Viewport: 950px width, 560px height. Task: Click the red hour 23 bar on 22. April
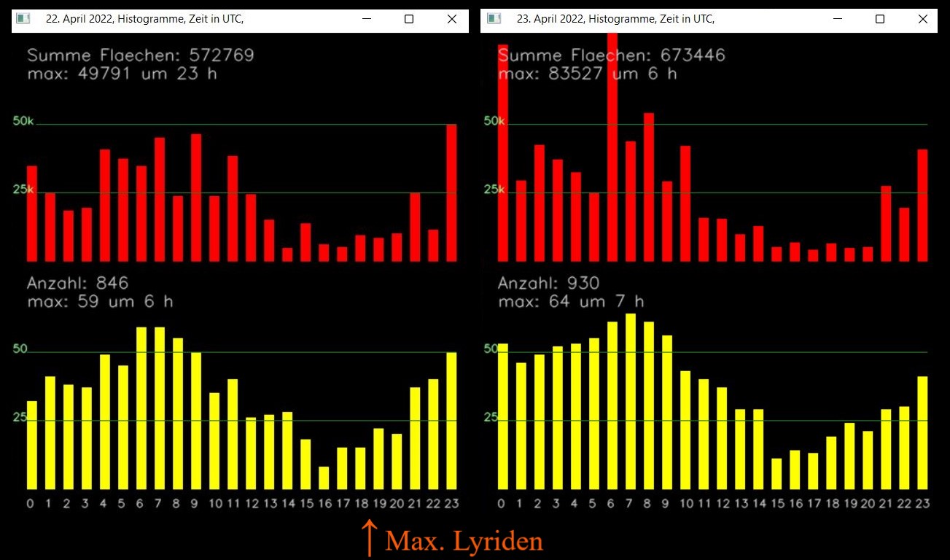tap(451, 193)
